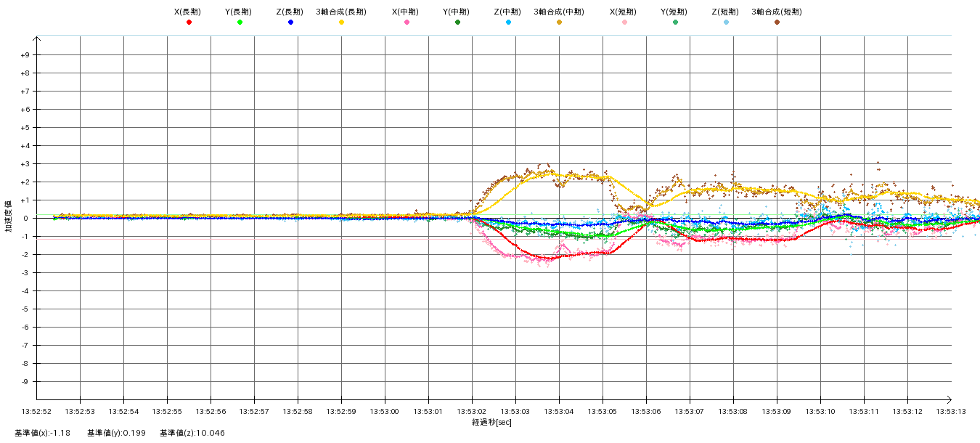The height and width of the screenshot is (443, 980).
Task: Click the yellow 3軸合成(長期) legend marker
Action: coord(341,23)
